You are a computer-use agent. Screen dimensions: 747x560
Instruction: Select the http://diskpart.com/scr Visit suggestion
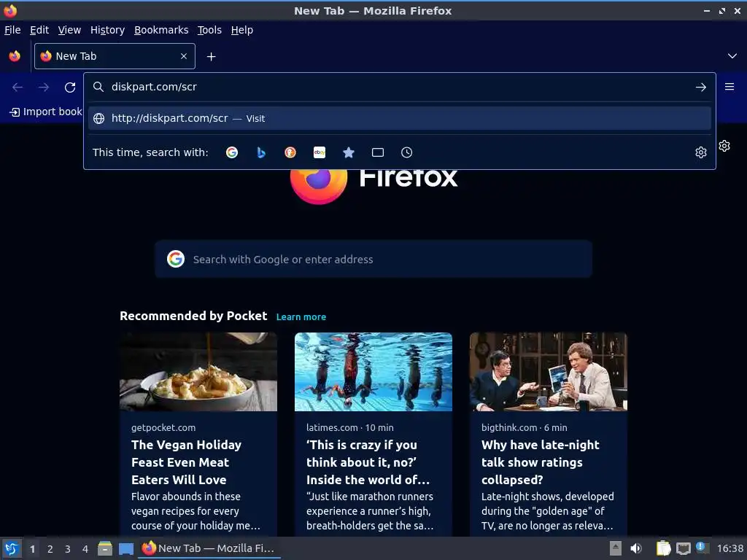point(399,118)
